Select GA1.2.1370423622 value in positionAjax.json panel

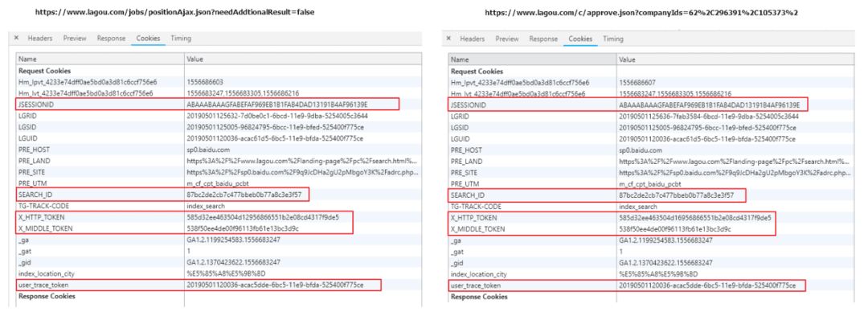(234, 262)
